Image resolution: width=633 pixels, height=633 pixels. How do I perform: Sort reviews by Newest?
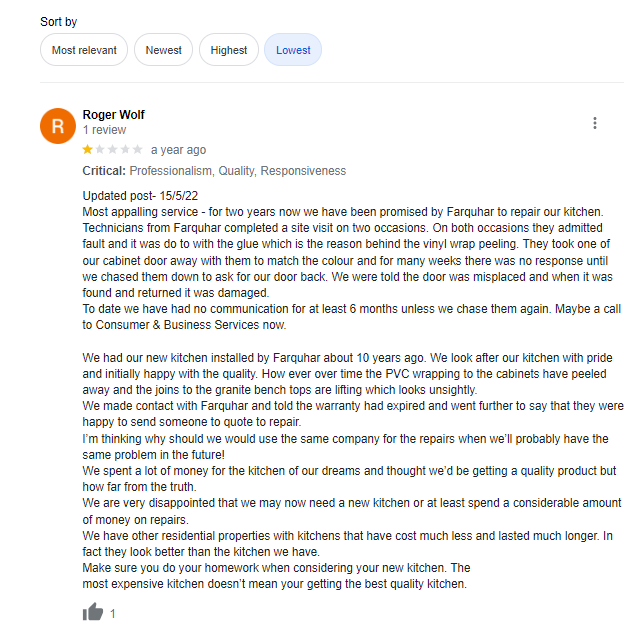tap(163, 50)
